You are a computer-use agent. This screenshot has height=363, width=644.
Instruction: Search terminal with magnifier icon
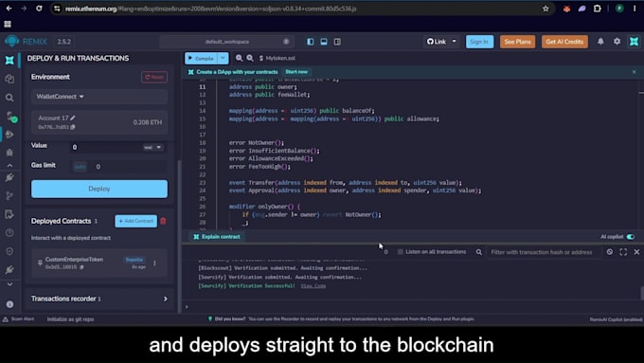tap(479, 252)
